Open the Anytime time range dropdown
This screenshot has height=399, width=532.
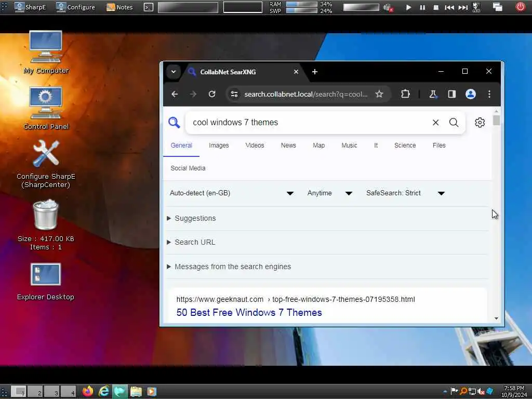click(x=330, y=193)
